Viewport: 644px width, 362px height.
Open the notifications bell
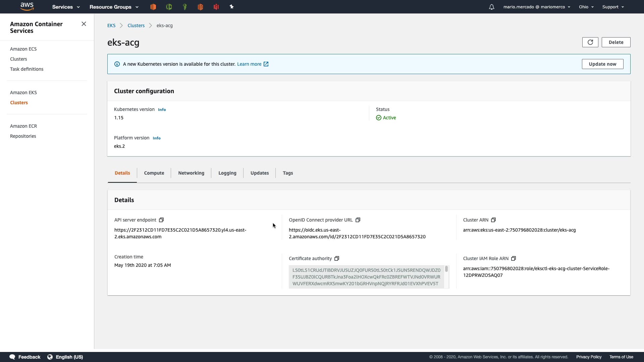click(491, 7)
